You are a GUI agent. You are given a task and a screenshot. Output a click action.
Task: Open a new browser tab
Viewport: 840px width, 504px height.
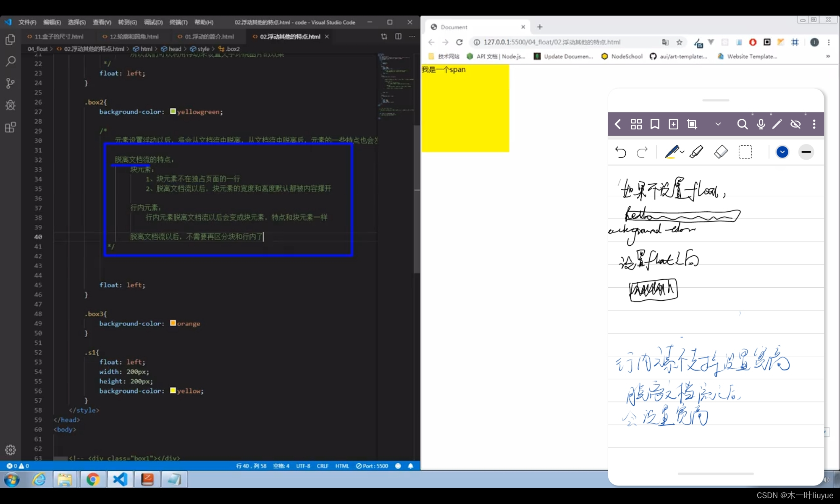click(540, 27)
